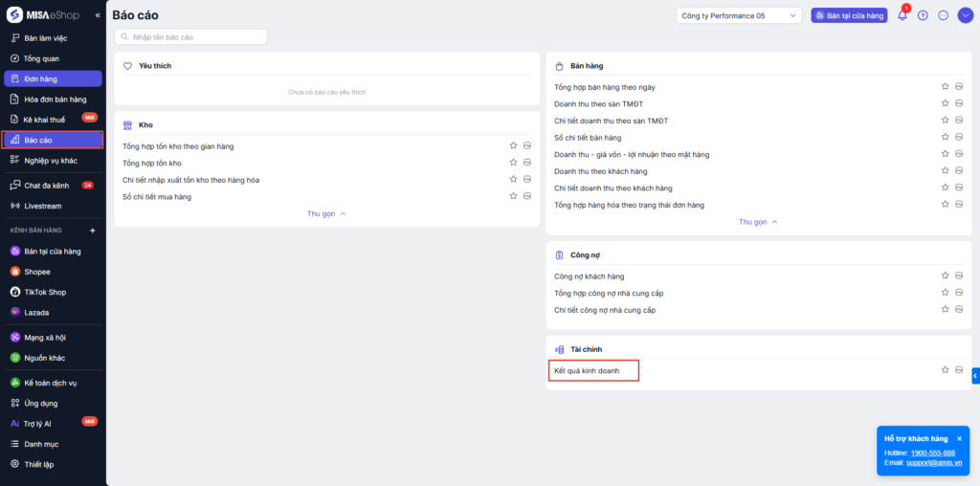Viewport: 980px width, 486px height.
Task: Open the Công ty Performance 05 dropdown
Action: [739, 15]
